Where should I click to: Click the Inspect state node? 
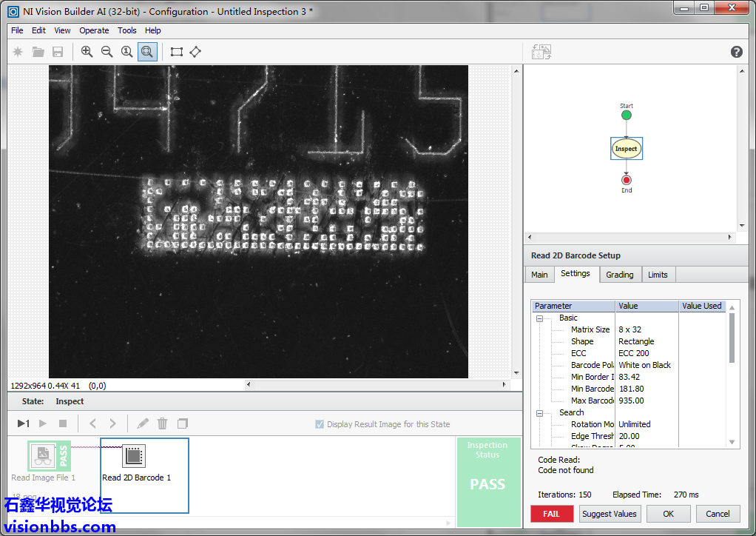627,149
